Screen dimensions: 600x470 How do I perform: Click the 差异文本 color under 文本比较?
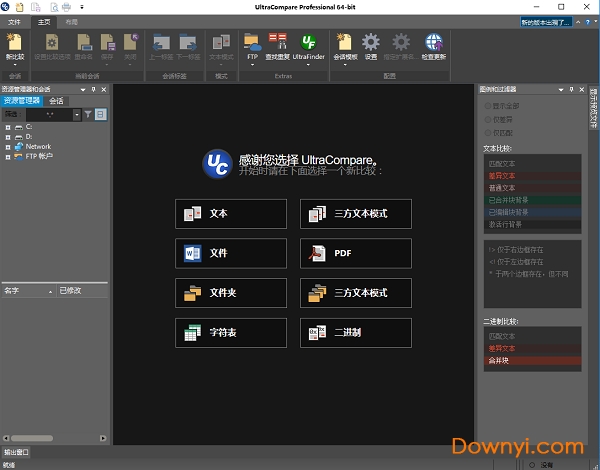(533, 176)
